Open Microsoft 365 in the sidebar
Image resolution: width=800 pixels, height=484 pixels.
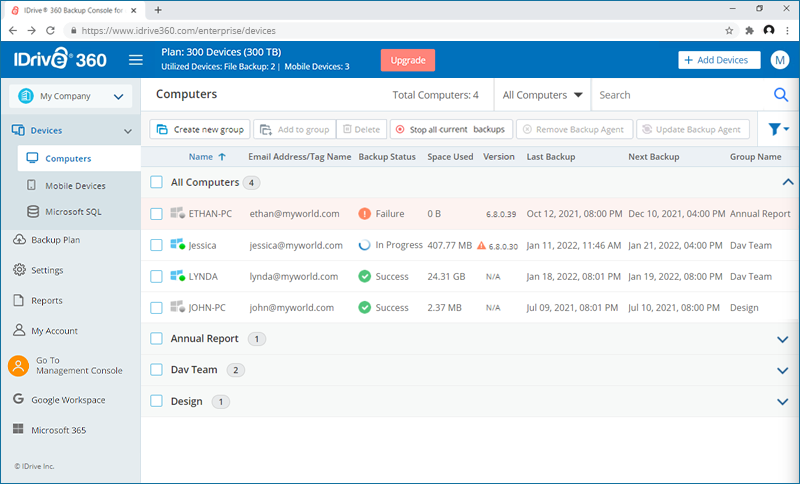(x=58, y=430)
